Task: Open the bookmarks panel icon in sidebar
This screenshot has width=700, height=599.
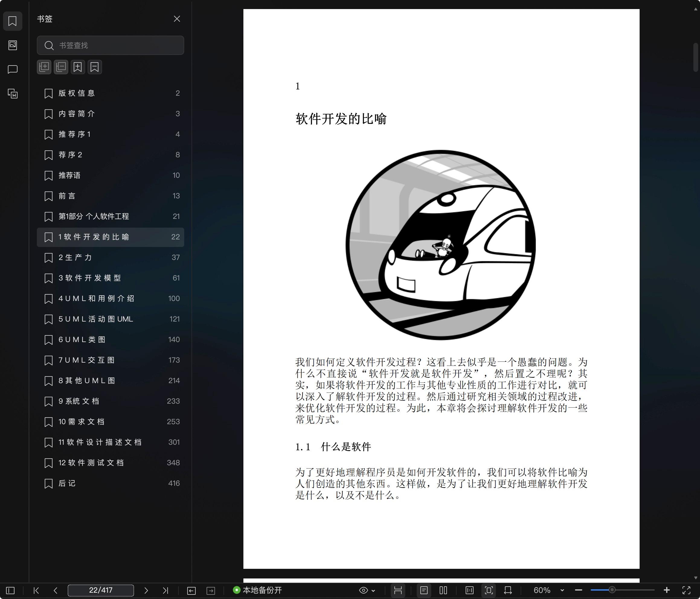Action: click(12, 21)
